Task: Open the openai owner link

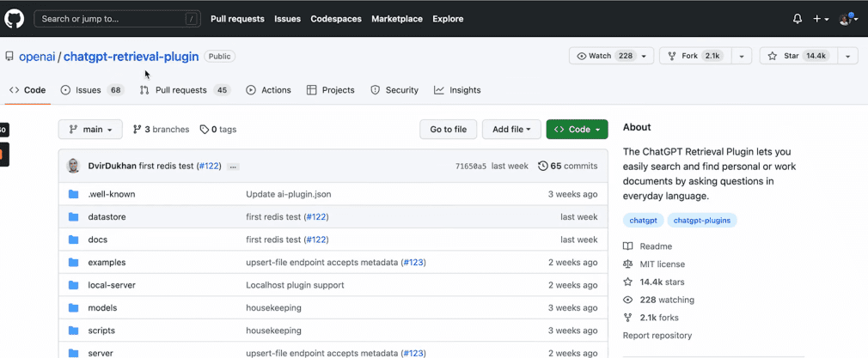Action: coord(37,57)
